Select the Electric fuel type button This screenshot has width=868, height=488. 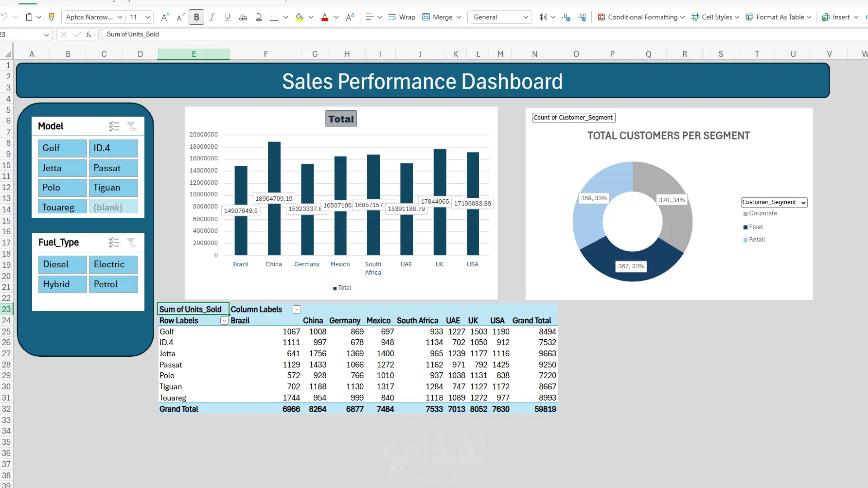(x=113, y=264)
